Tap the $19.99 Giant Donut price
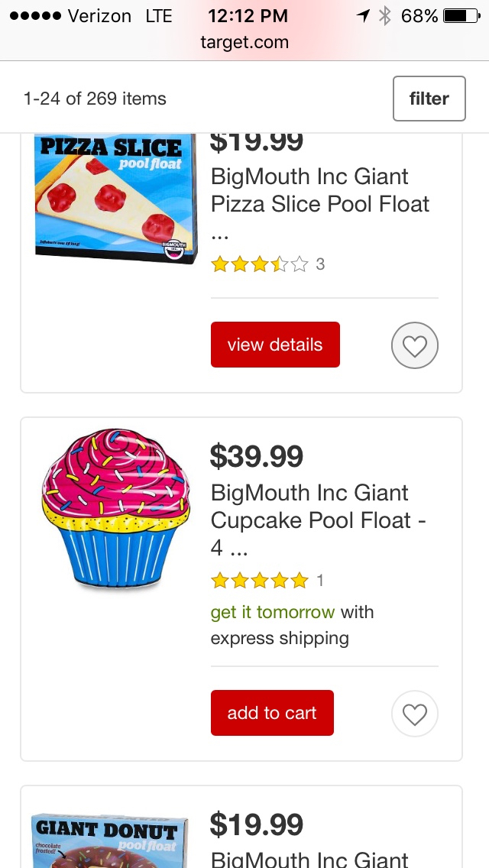Screen dimensions: 489x868 (x=257, y=824)
